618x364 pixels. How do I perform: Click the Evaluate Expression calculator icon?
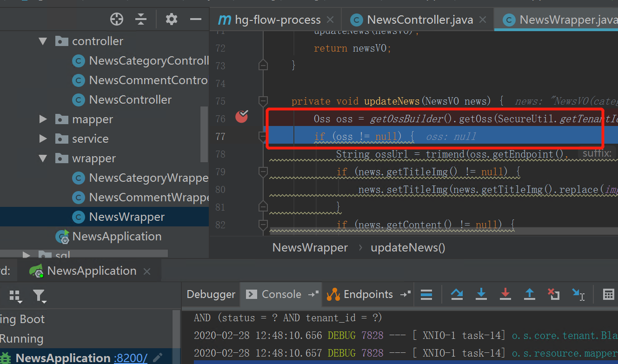608,294
